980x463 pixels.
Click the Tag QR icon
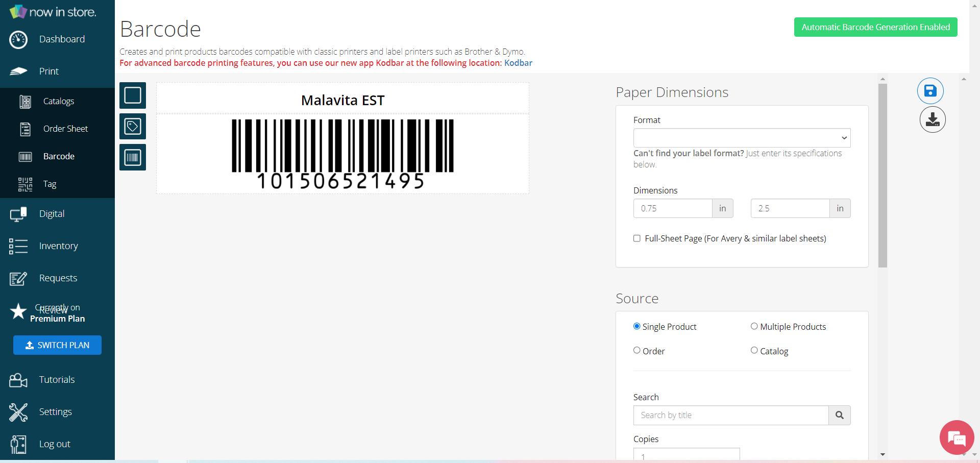tap(25, 184)
